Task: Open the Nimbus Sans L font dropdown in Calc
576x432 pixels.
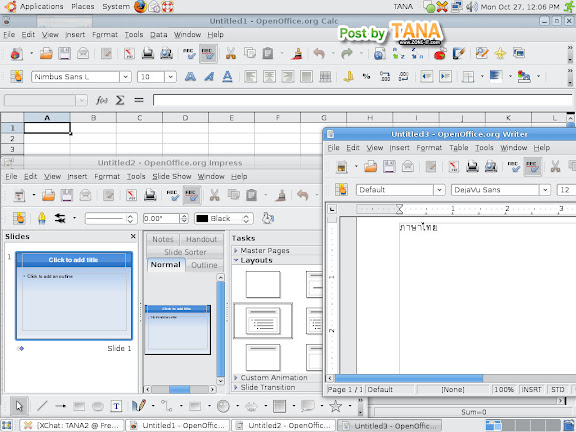Action: click(125, 77)
